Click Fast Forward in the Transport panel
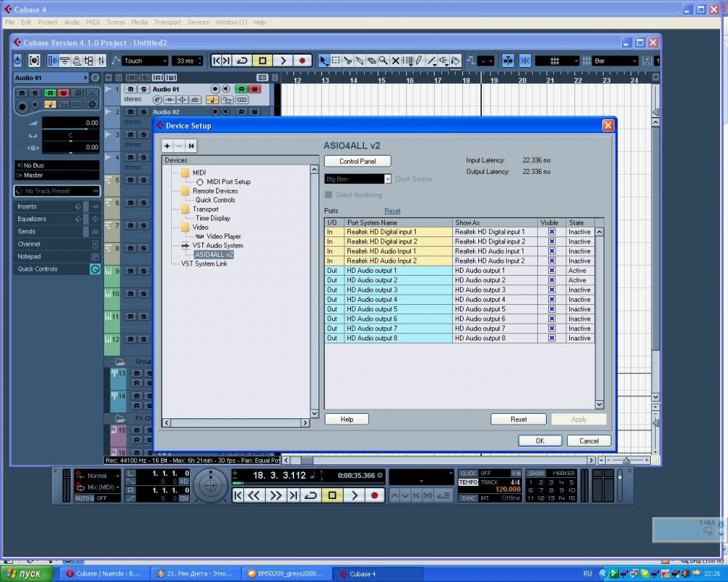This screenshot has width=728, height=582. [x=275, y=495]
